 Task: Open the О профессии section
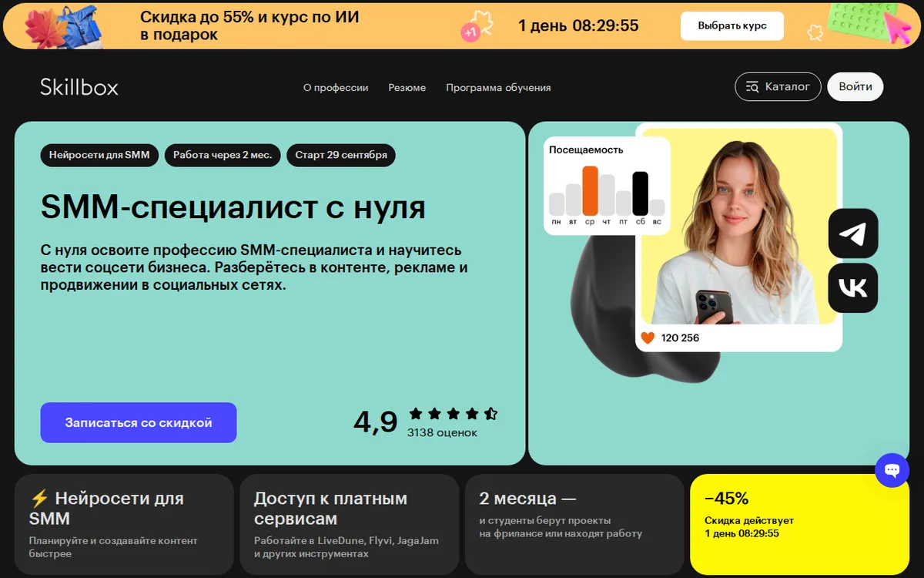click(x=336, y=88)
